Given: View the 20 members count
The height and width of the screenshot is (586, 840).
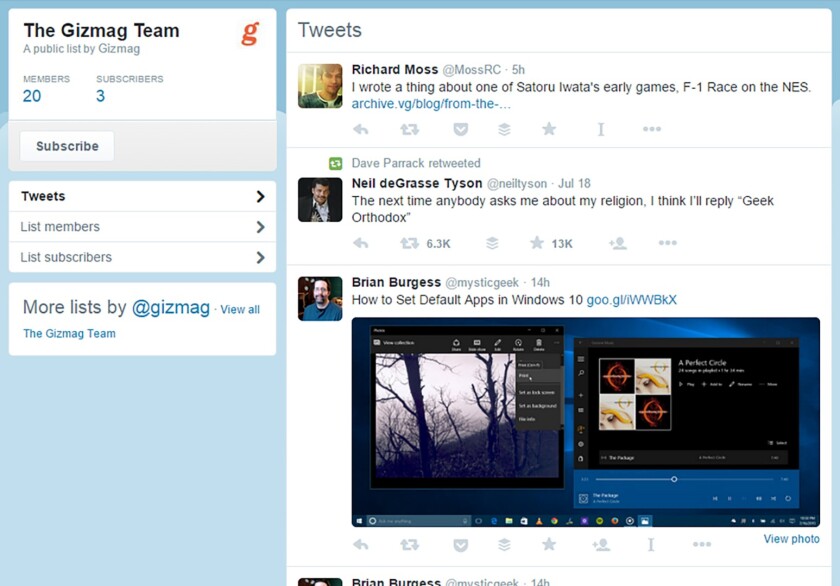Looking at the screenshot, I should (32, 96).
